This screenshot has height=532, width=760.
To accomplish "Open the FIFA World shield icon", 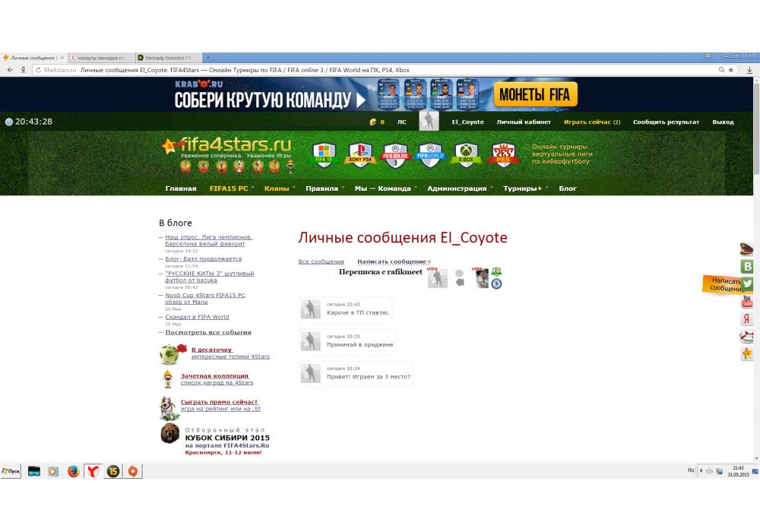I will (x=430, y=154).
